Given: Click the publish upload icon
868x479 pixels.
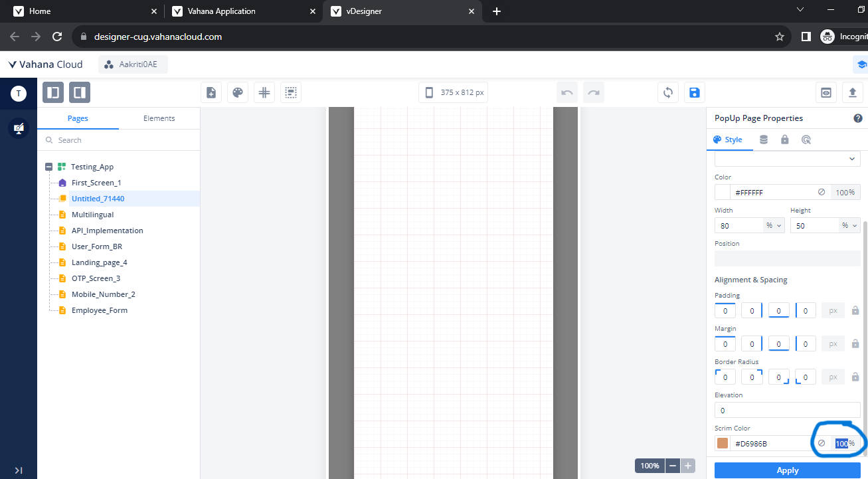Looking at the screenshot, I should [853, 92].
